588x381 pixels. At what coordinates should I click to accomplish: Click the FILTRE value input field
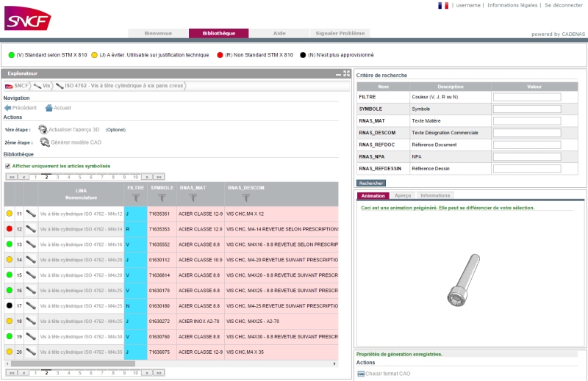[x=526, y=97]
